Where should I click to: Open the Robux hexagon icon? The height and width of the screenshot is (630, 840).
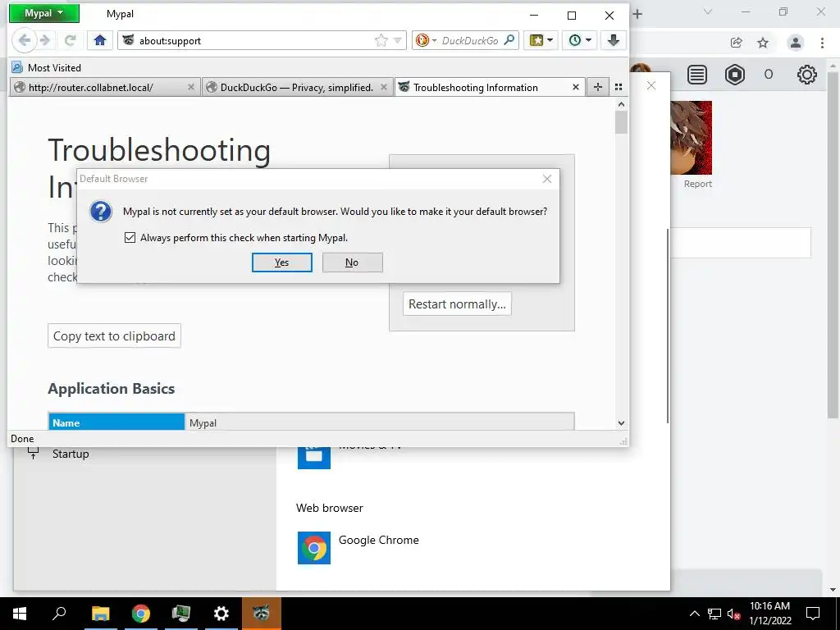pos(735,75)
